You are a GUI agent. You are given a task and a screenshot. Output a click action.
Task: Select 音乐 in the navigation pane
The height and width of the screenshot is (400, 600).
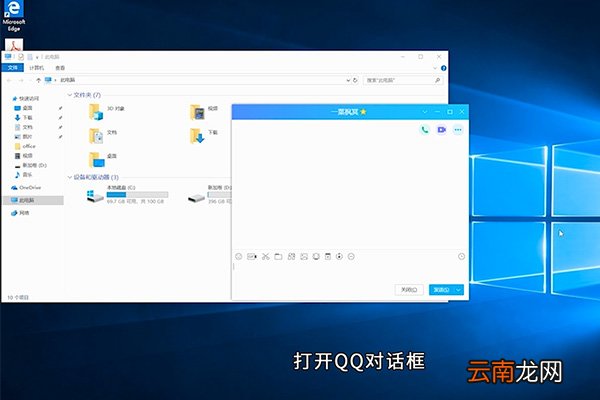tap(24, 175)
